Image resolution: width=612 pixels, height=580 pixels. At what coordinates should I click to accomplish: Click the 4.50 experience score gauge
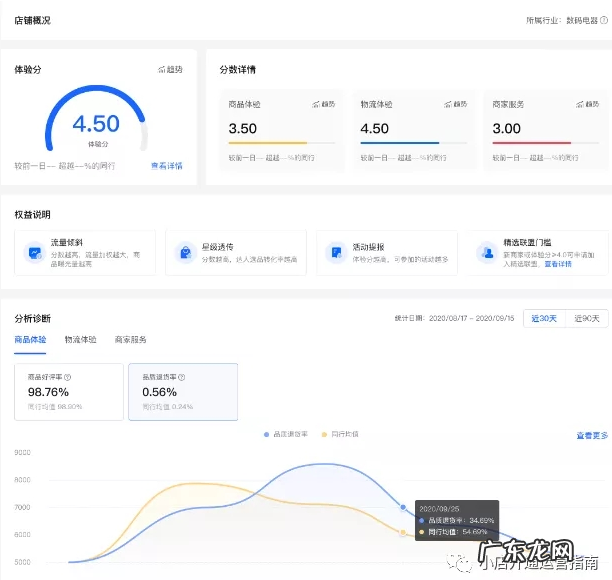click(96, 119)
